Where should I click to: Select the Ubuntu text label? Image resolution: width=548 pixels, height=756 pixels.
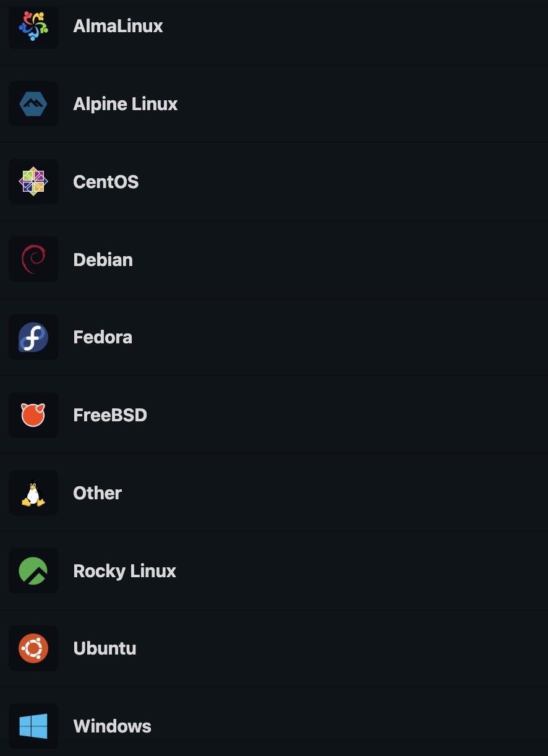(x=105, y=648)
